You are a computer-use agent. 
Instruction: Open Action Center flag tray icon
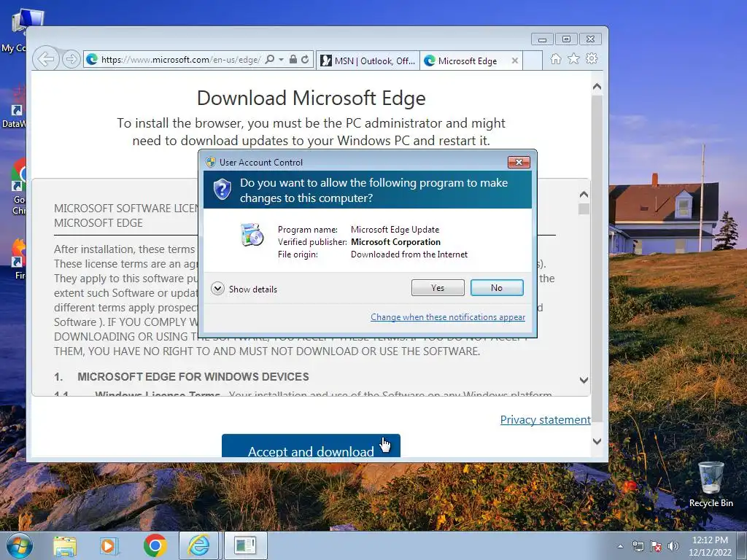[656, 547]
